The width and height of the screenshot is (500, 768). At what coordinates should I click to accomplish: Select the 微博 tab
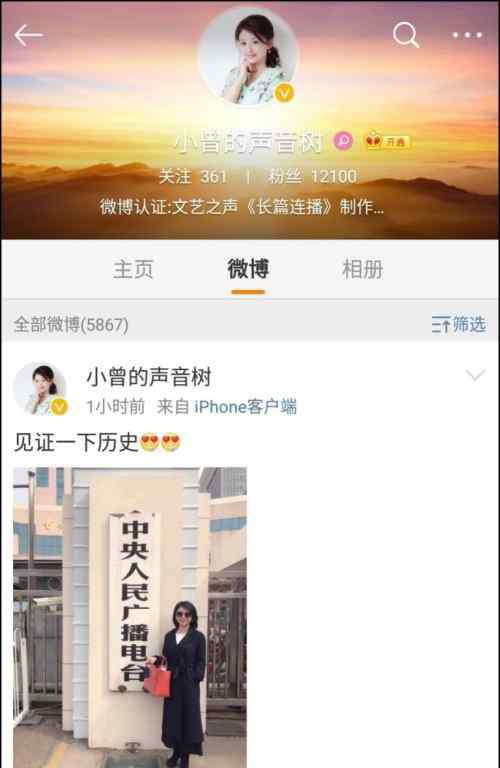248,269
